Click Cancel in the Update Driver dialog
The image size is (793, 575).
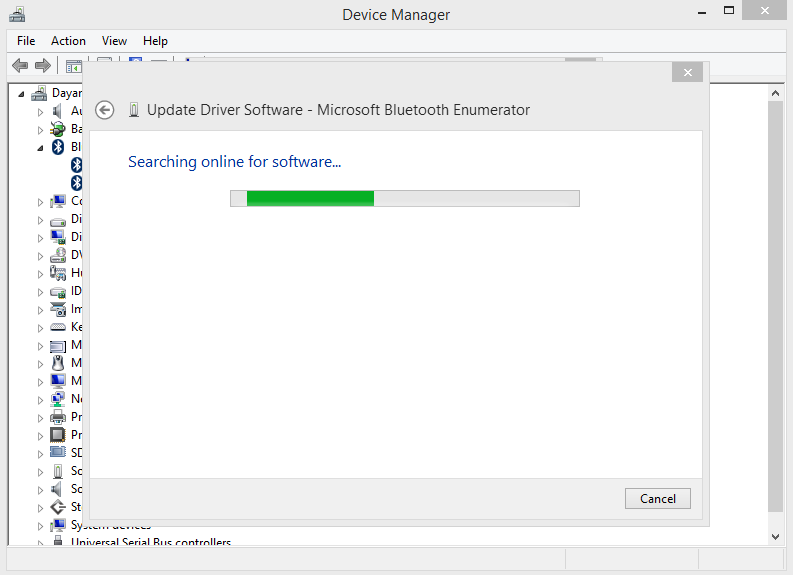click(x=657, y=499)
